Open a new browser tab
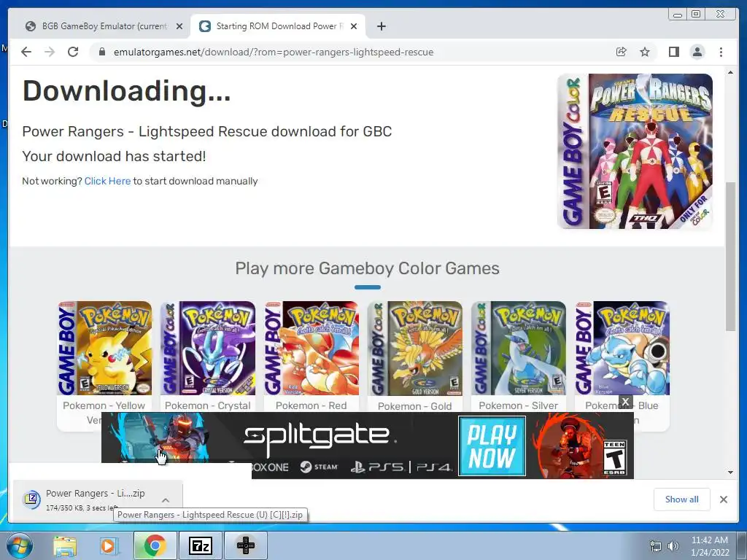The height and width of the screenshot is (560, 747). (x=381, y=26)
